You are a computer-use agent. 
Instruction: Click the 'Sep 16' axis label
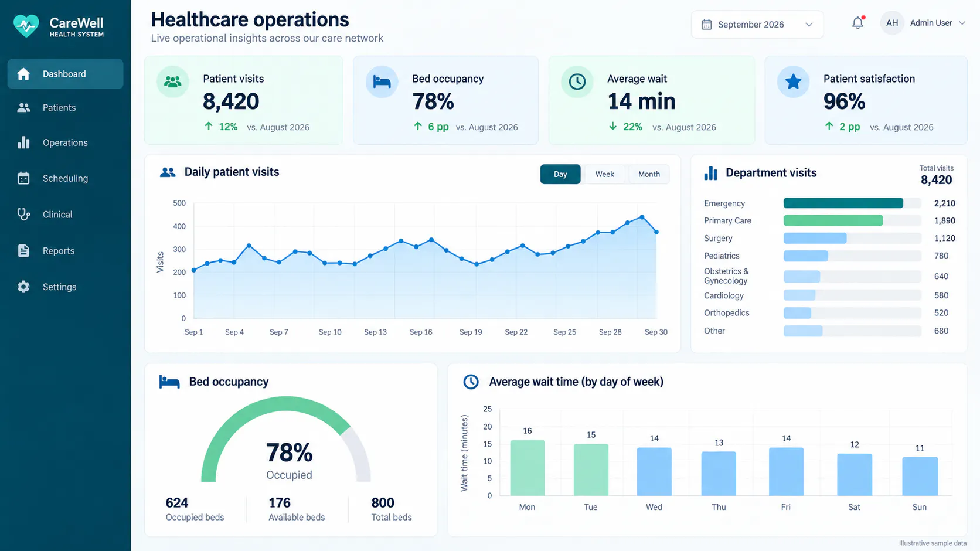click(421, 332)
